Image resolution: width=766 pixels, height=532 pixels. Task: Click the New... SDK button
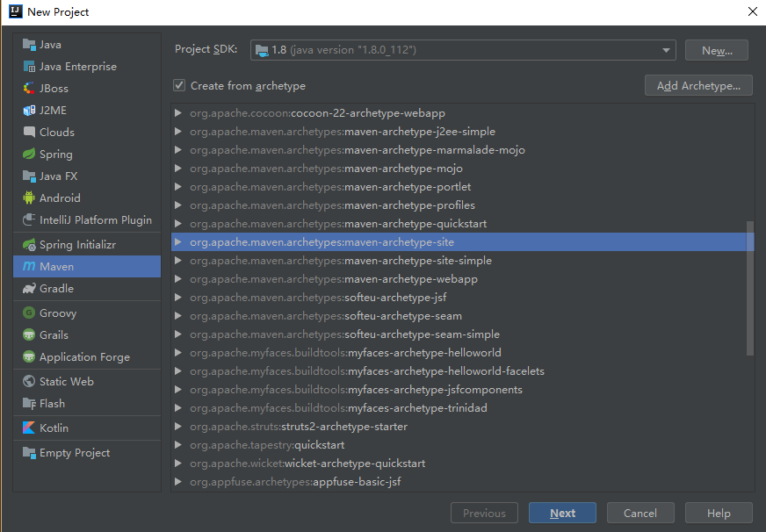[717, 50]
